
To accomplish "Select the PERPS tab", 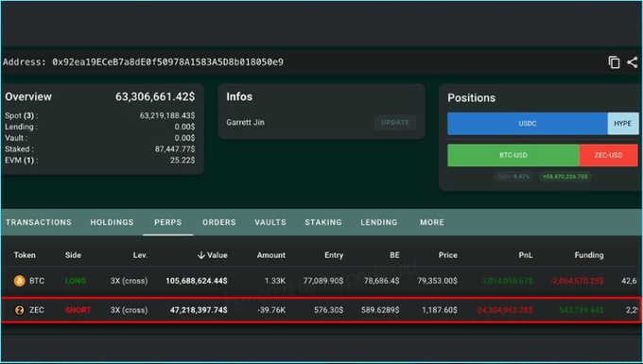I will (167, 222).
